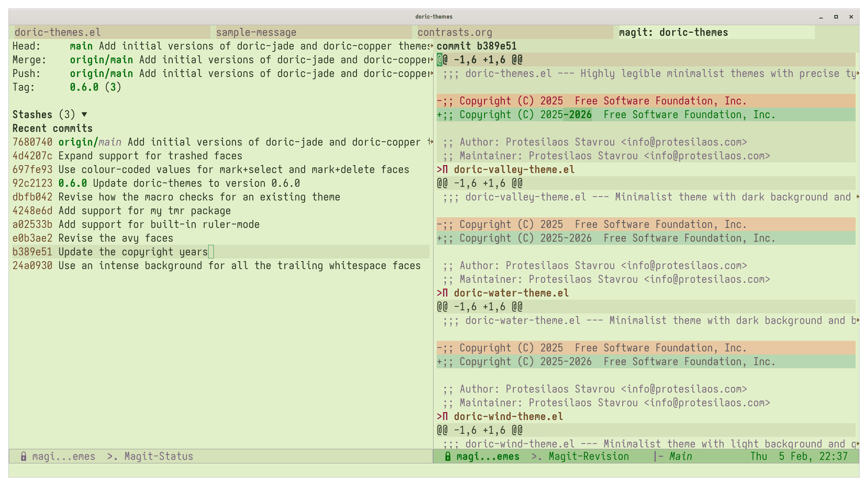Click lock icon in Magit-Status mode line

click(x=23, y=456)
